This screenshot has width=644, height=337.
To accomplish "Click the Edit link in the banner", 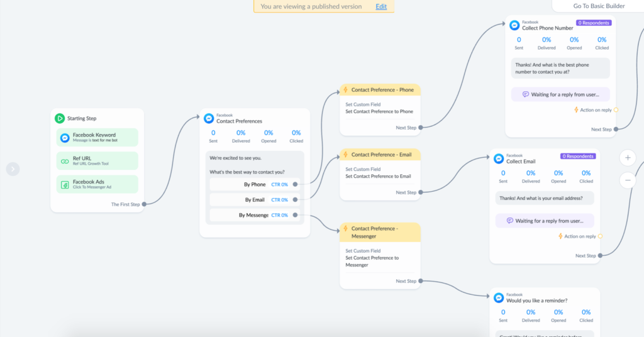I will click(381, 6).
